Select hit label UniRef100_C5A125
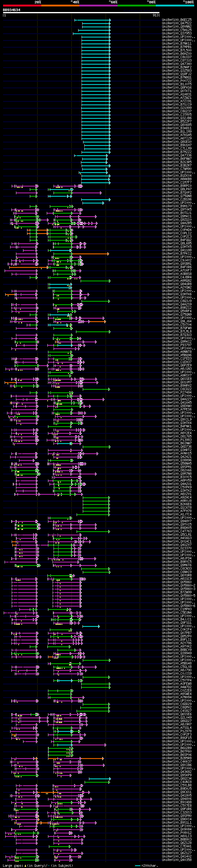This screenshot has height=868, width=197. point(177,30)
